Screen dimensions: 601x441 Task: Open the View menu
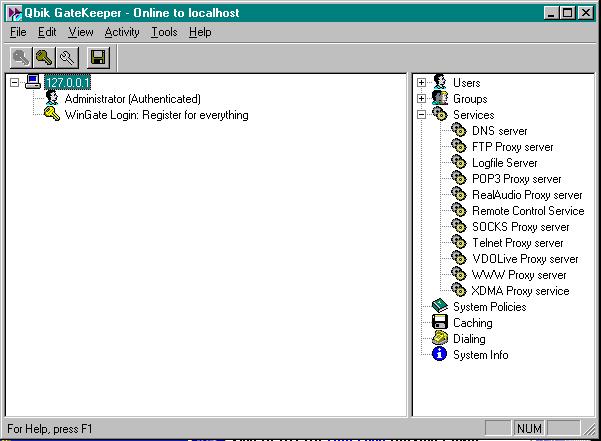(81, 32)
